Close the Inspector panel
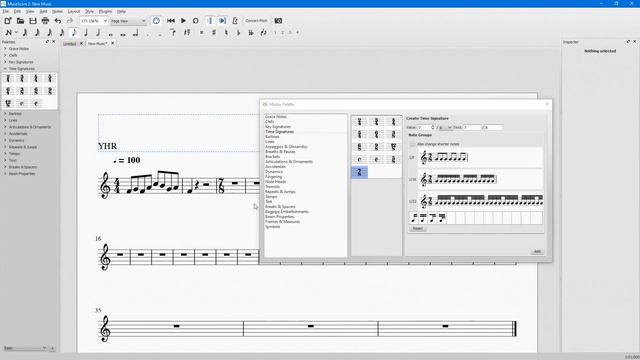This screenshot has height=360, width=640. 635,42
